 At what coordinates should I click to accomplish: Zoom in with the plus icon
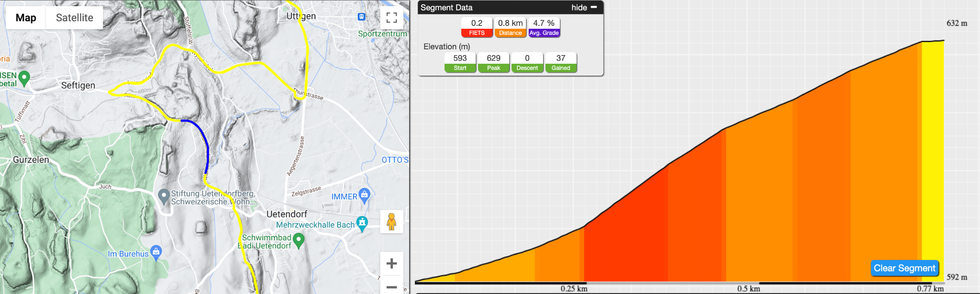(x=391, y=263)
